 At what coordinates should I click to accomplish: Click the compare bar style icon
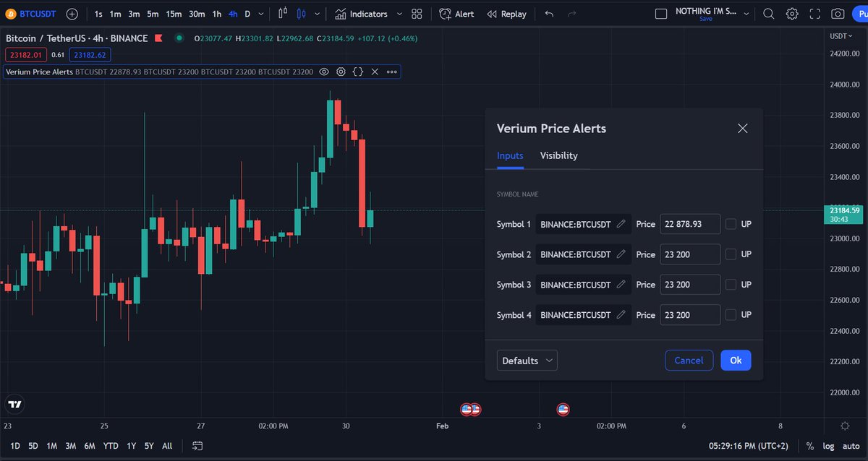coord(301,14)
